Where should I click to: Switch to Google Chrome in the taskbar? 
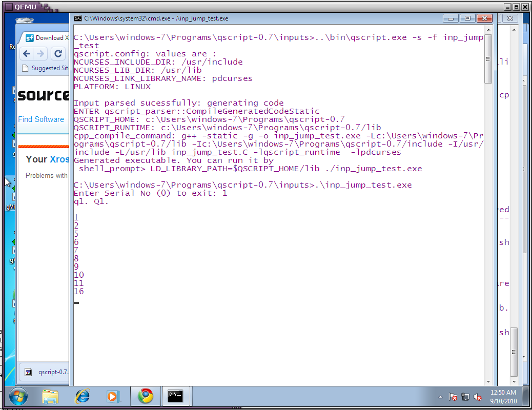[x=146, y=396]
